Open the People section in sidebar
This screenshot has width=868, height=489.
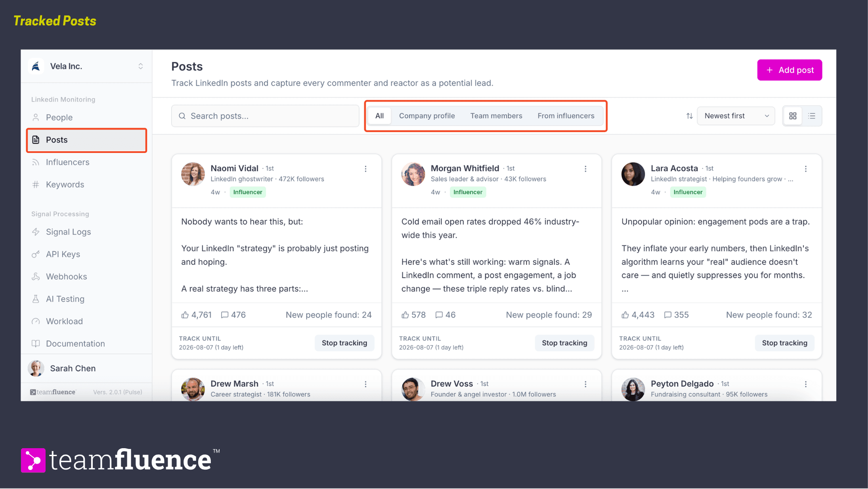pyautogui.click(x=86, y=117)
